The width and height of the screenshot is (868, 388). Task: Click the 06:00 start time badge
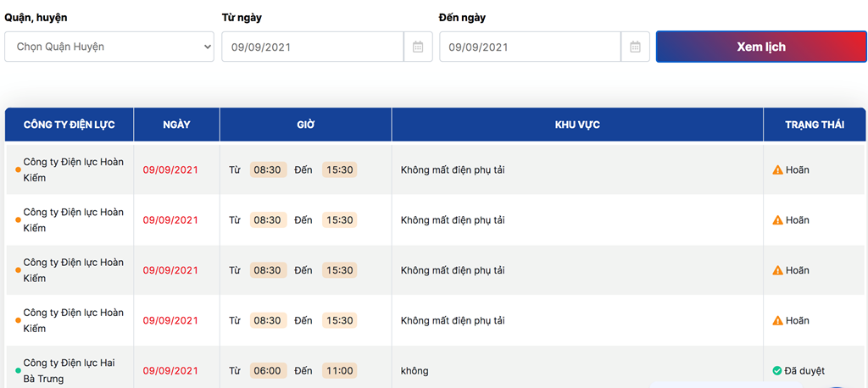click(268, 371)
